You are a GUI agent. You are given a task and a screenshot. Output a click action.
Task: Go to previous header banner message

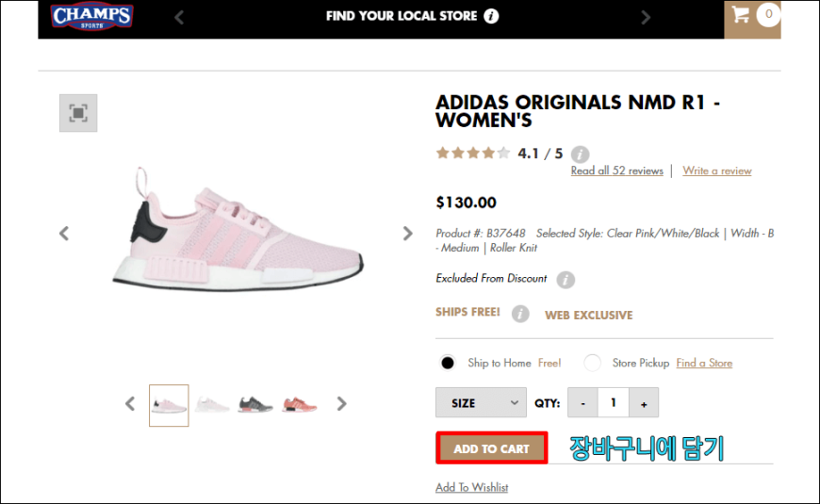(x=179, y=17)
